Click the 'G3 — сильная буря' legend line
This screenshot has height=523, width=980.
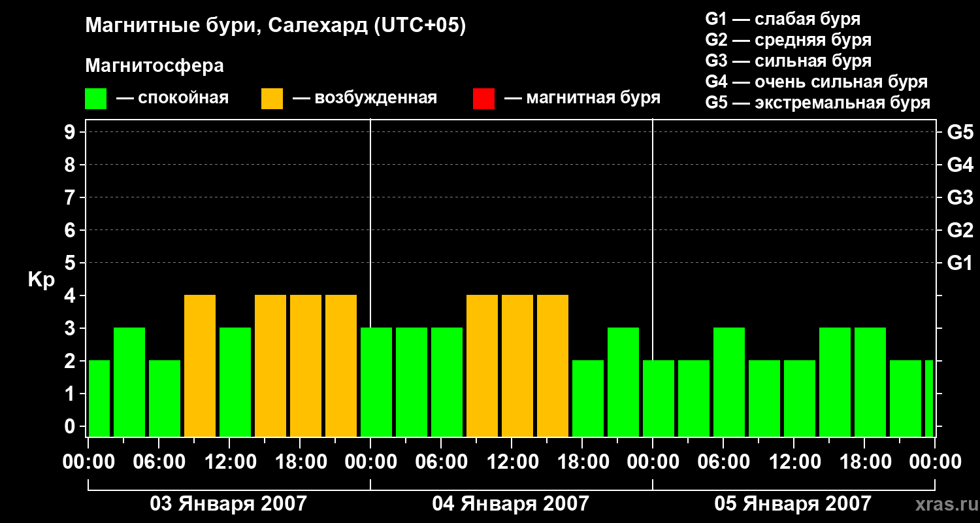click(x=788, y=61)
